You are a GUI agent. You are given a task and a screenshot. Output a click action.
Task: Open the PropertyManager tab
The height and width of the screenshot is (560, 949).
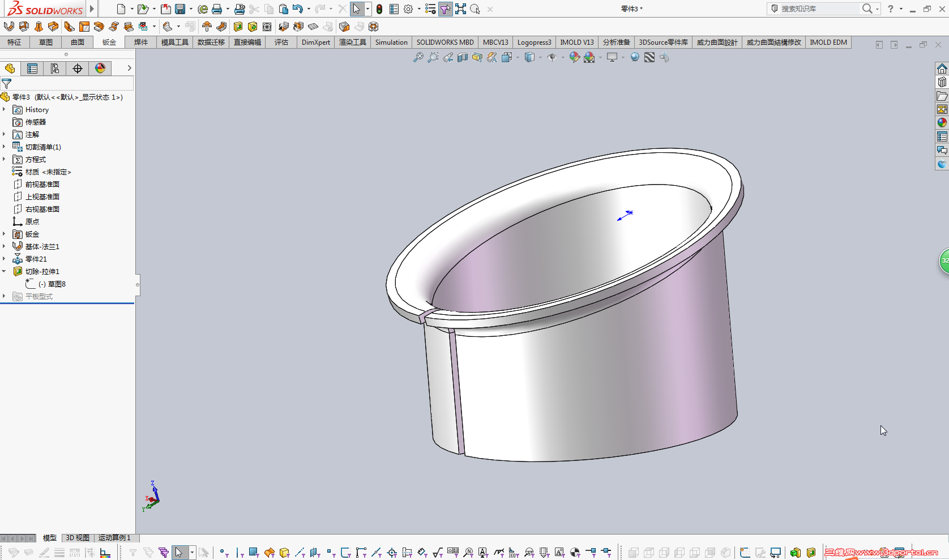pos(32,69)
